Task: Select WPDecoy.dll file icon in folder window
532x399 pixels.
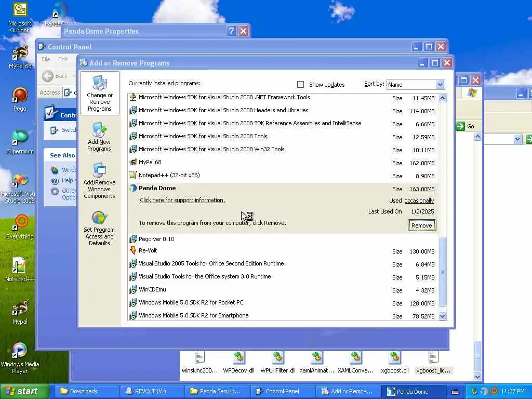Action: (x=239, y=357)
